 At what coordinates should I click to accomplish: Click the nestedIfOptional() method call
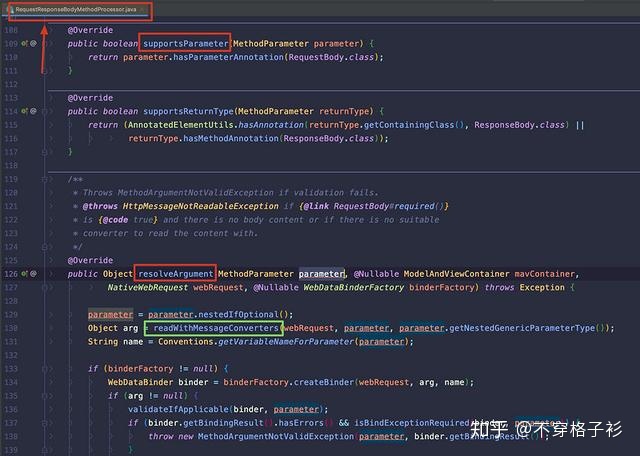(243, 315)
